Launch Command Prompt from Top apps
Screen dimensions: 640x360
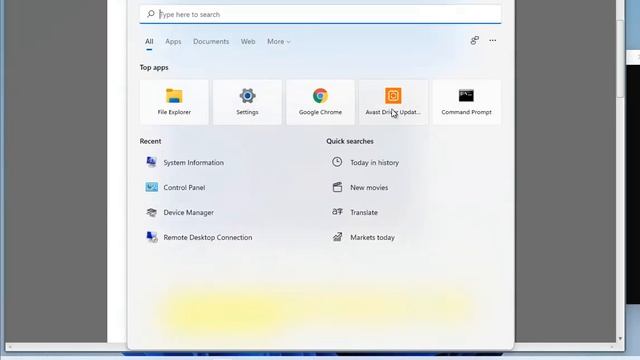pyautogui.click(x=466, y=102)
